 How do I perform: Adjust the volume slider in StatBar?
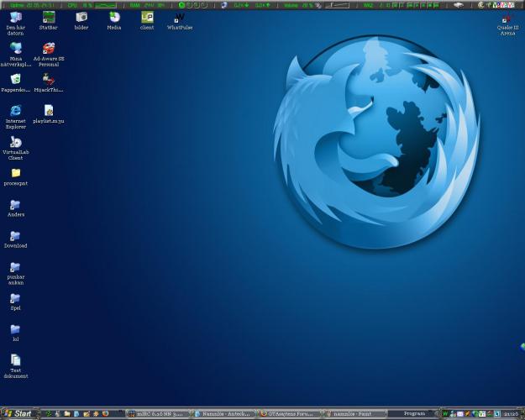(338, 5)
